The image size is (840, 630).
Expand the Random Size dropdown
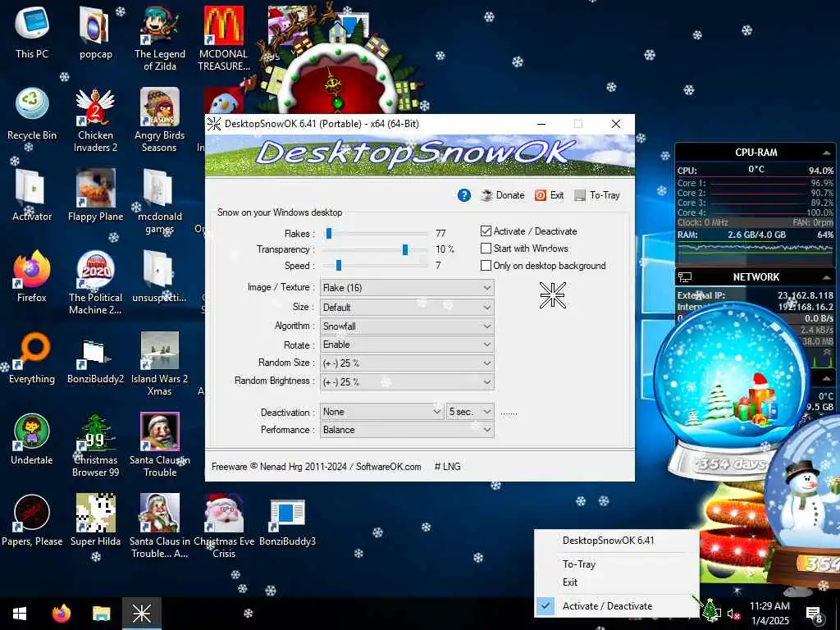pyautogui.click(x=407, y=363)
